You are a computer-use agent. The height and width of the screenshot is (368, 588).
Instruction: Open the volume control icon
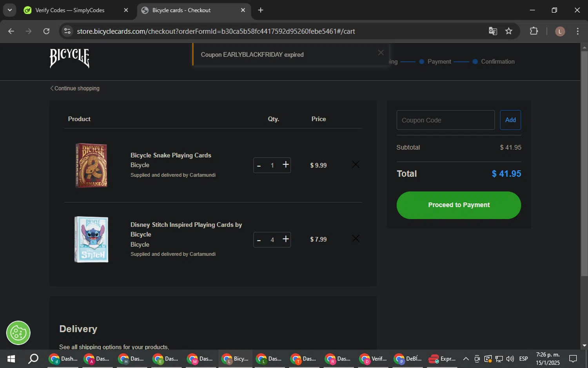click(510, 359)
